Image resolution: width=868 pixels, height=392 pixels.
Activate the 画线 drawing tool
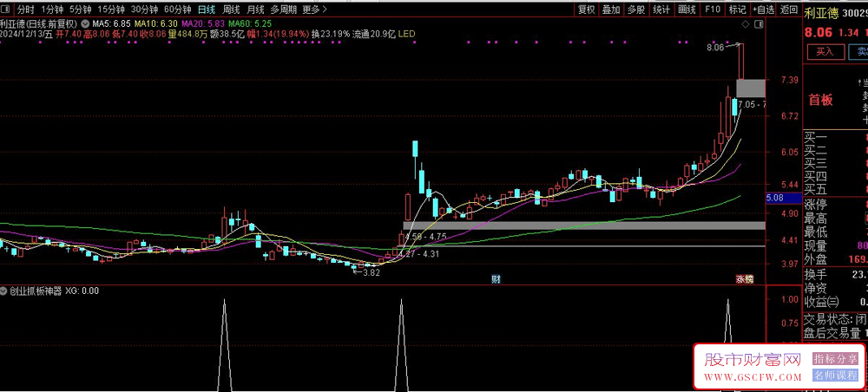click(687, 10)
